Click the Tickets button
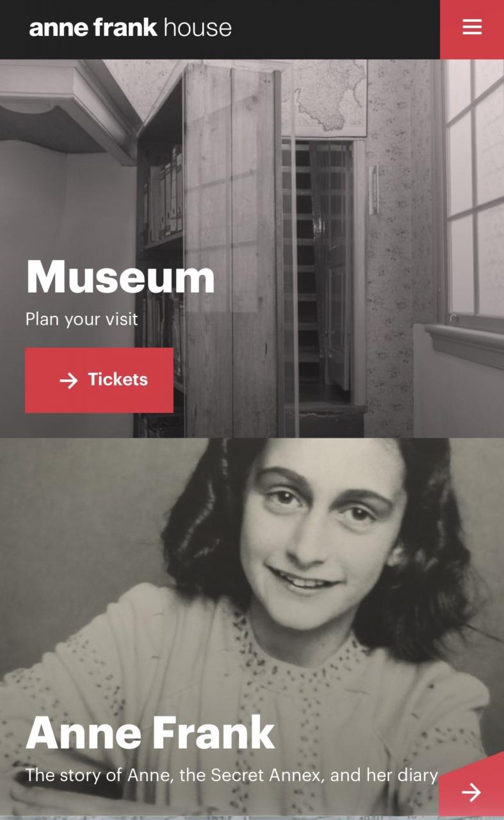Screen dimensions: 504x820 (99, 380)
